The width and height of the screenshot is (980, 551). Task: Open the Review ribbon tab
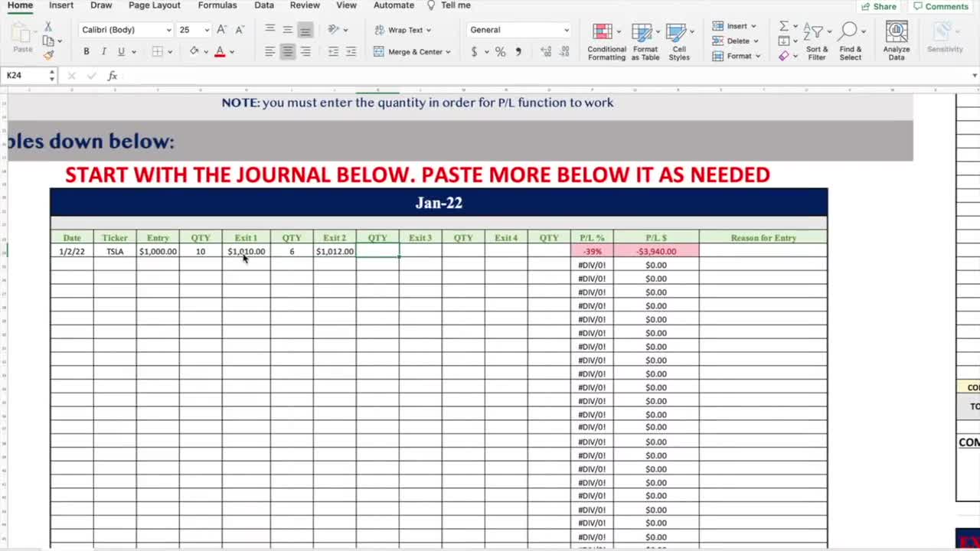tap(305, 5)
